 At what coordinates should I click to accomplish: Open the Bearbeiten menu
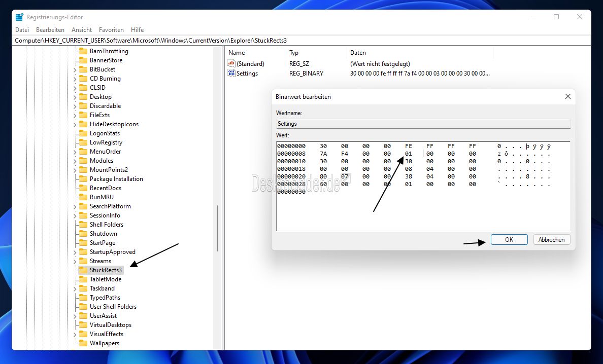coord(50,29)
